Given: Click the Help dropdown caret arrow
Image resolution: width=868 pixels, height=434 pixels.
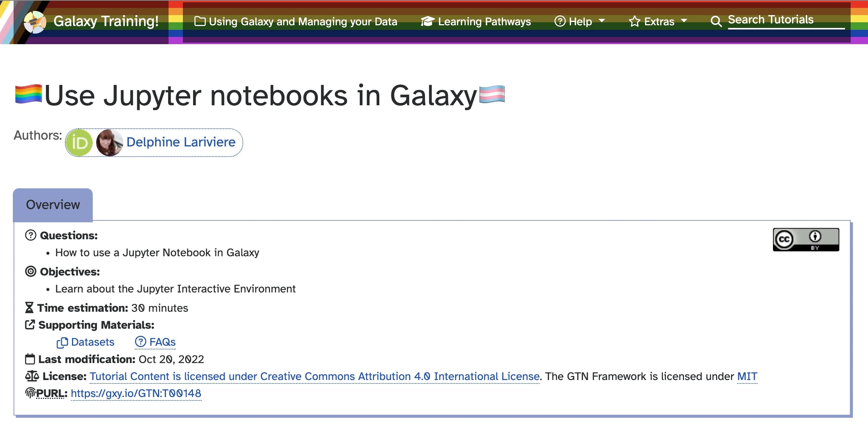Looking at the screenshot, I should click(x=602, y=20).
